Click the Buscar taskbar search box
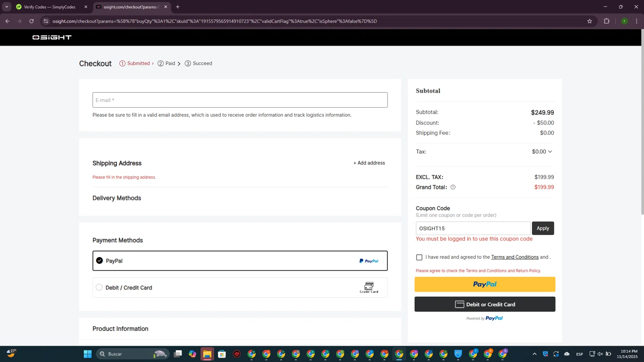The height and width of the screenshot is (362, 644). [x=132, y=354]
